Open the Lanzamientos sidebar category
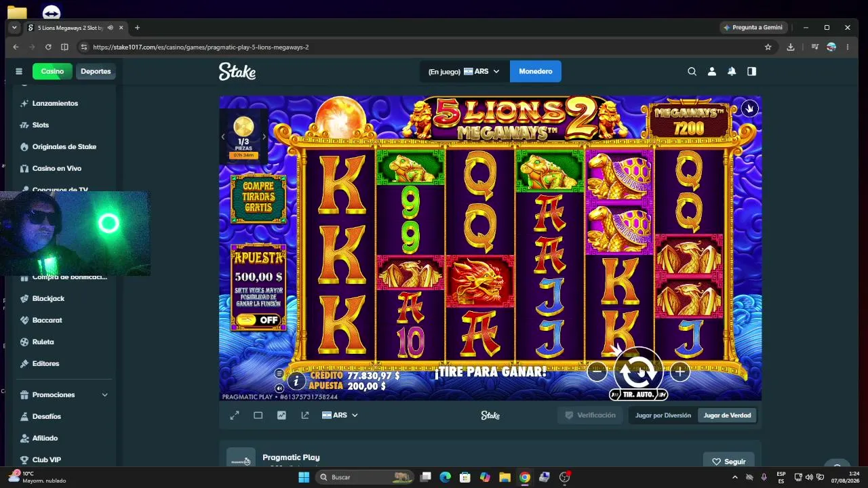868x488 pixels. [x=55, y=103]
